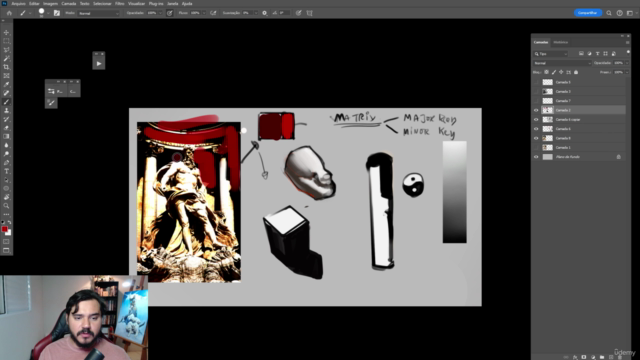Viewport: 640px width, 360px height.
Task: Hide the Camada 2 layer
Action: [x=536, y=110]
